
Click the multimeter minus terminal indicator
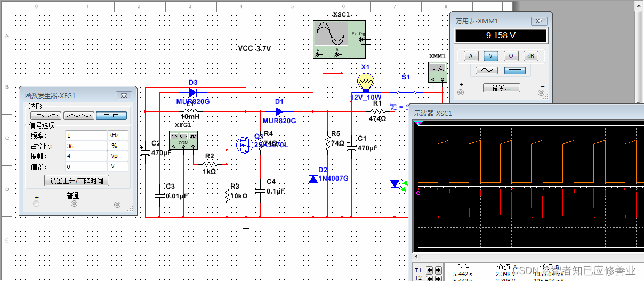tap(542, 92)
